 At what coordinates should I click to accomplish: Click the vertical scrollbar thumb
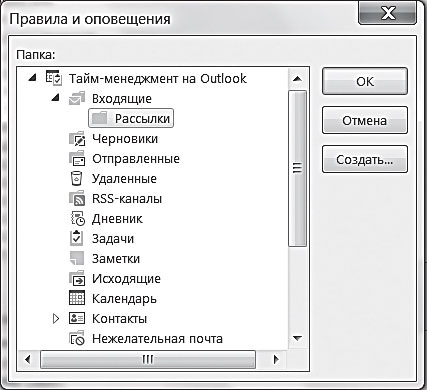pos(297,168)
